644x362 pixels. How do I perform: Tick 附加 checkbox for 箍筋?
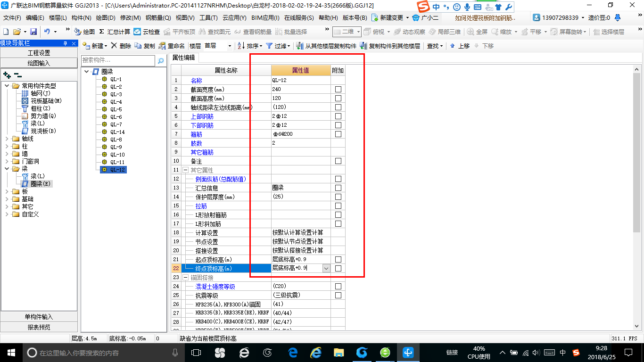[x=338, y=134]
